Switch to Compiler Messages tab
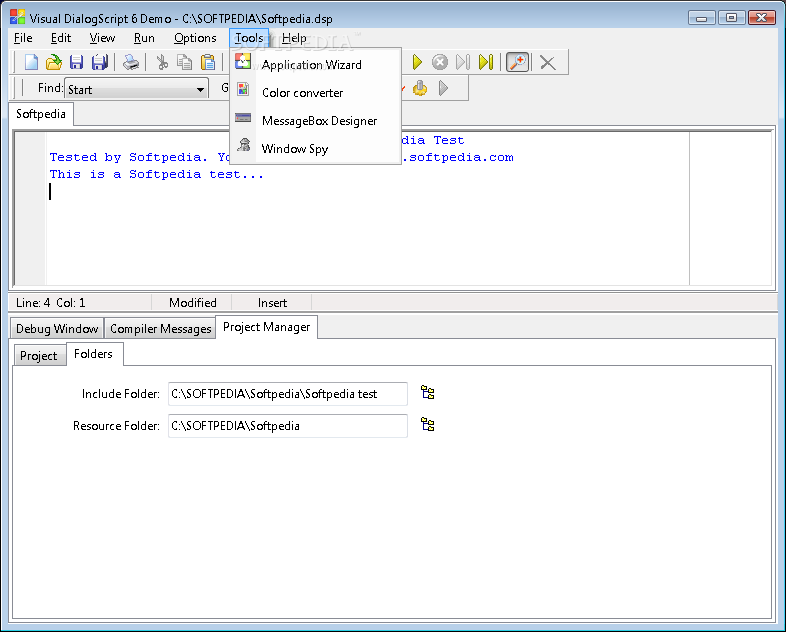This screenshot has width=786, height=632. (x=160, y=329)
